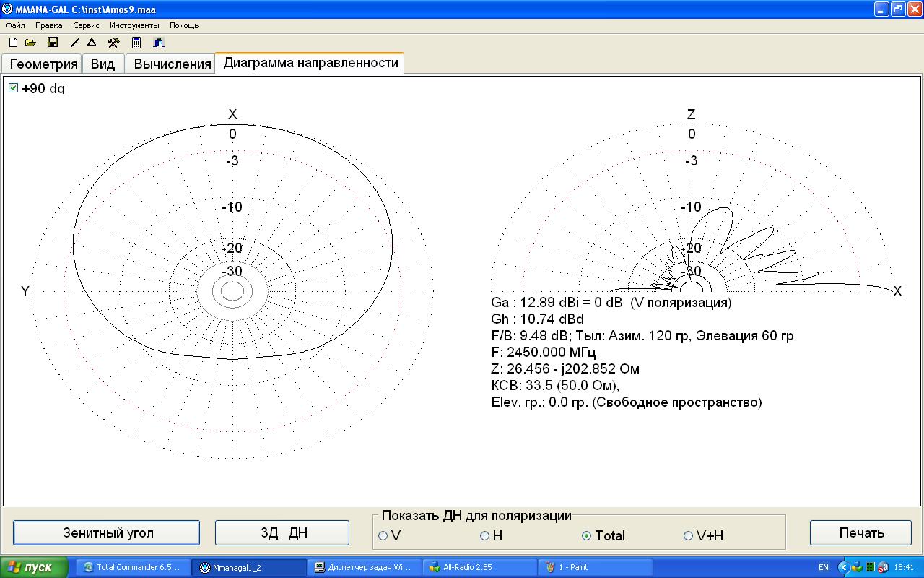Open the Сервис menu
Image resolution: width=924 pixels, height=578 pixels.
click(86, 25)
